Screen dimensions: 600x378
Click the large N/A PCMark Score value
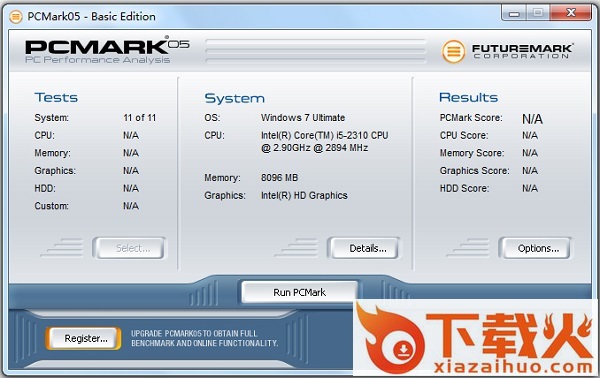point(532,119)
